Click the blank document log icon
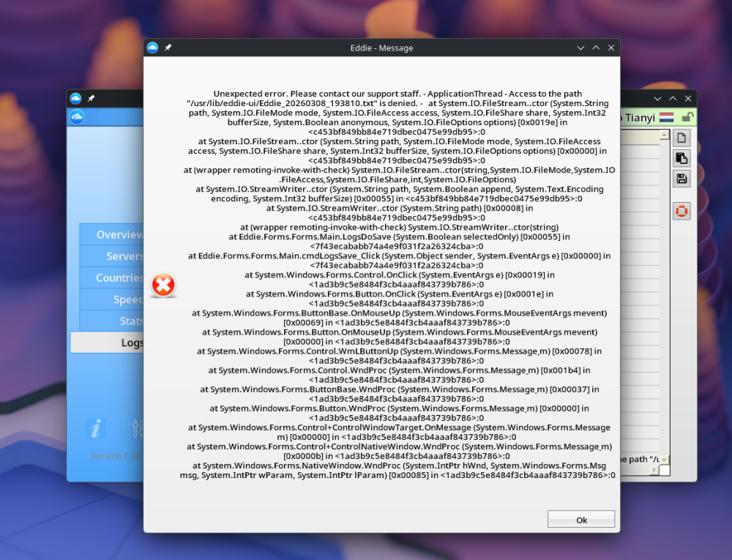The height and width of the screenshot is (560, 732). pos(681,137)
